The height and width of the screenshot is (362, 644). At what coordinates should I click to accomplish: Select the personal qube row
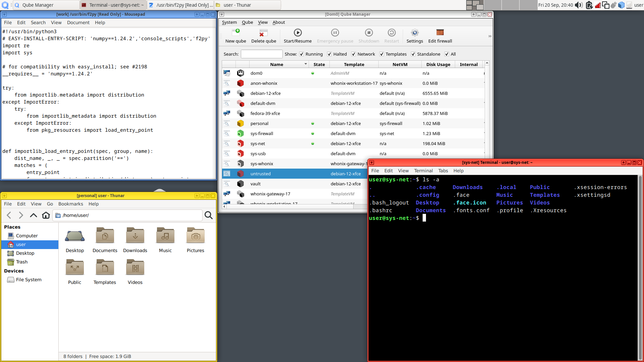point(353,124)
